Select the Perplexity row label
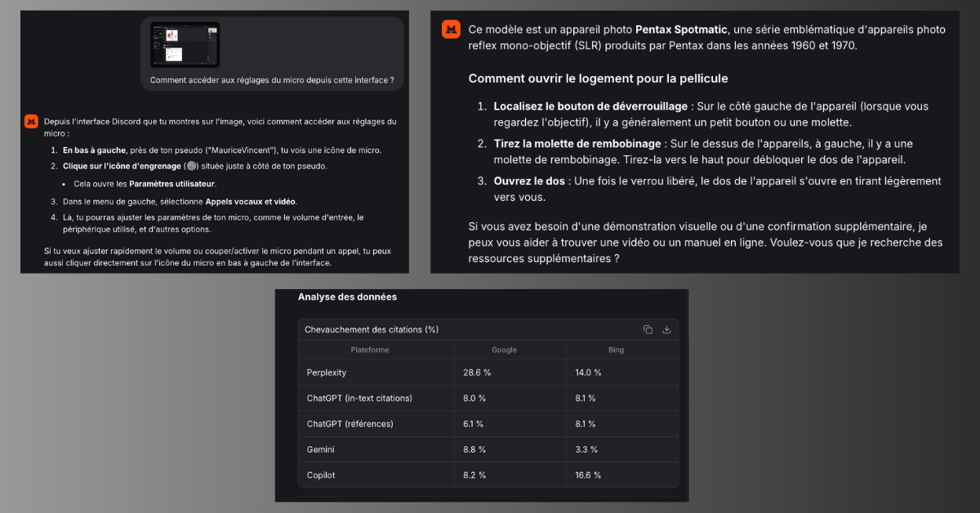Image resolution: width=980 pixels, height=513 pixels. [327, 372]
